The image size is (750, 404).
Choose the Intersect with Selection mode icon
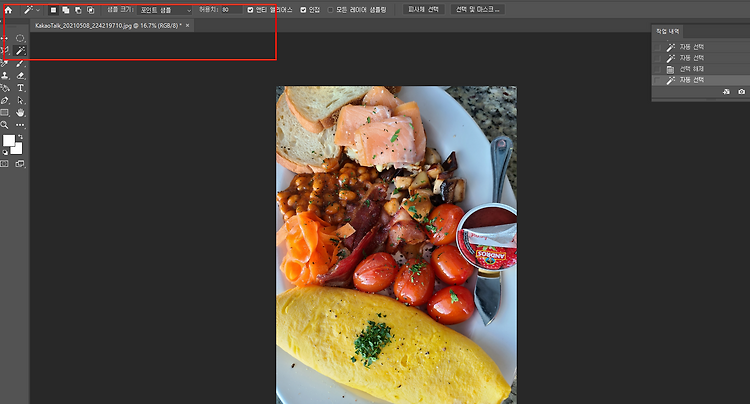pyautogui.click(x=90, y=10)
